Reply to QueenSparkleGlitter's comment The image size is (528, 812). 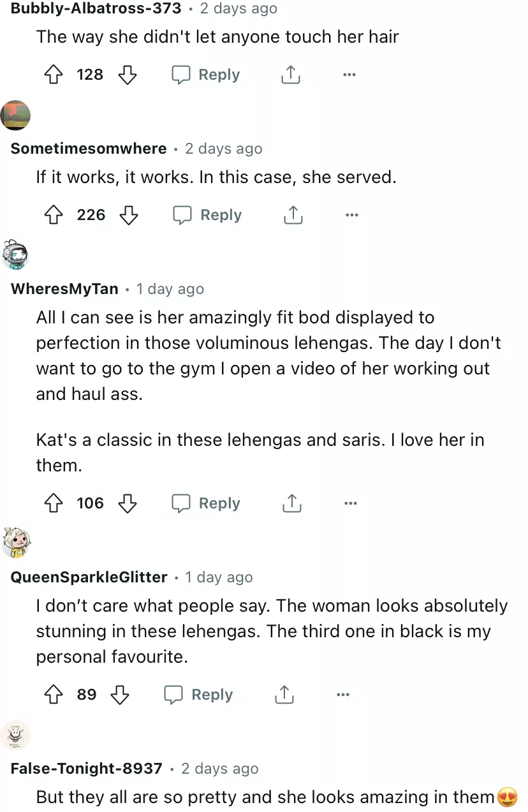click(x=199, y=695)
